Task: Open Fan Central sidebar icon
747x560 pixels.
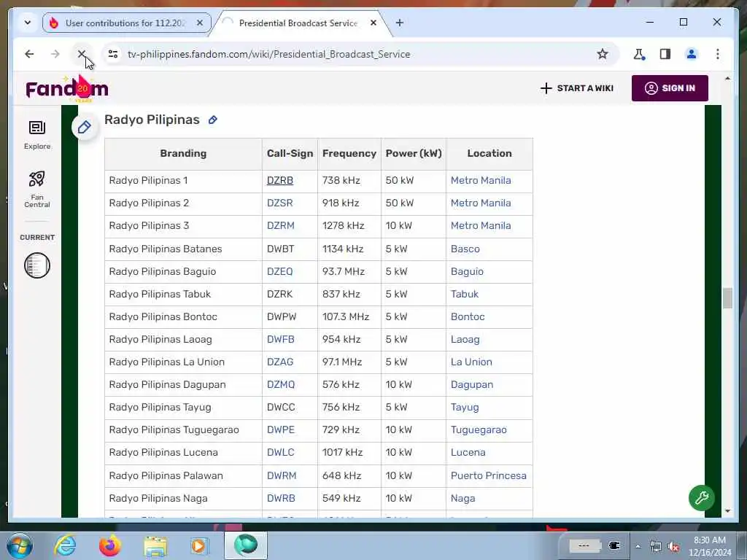Action: point(37,190)
